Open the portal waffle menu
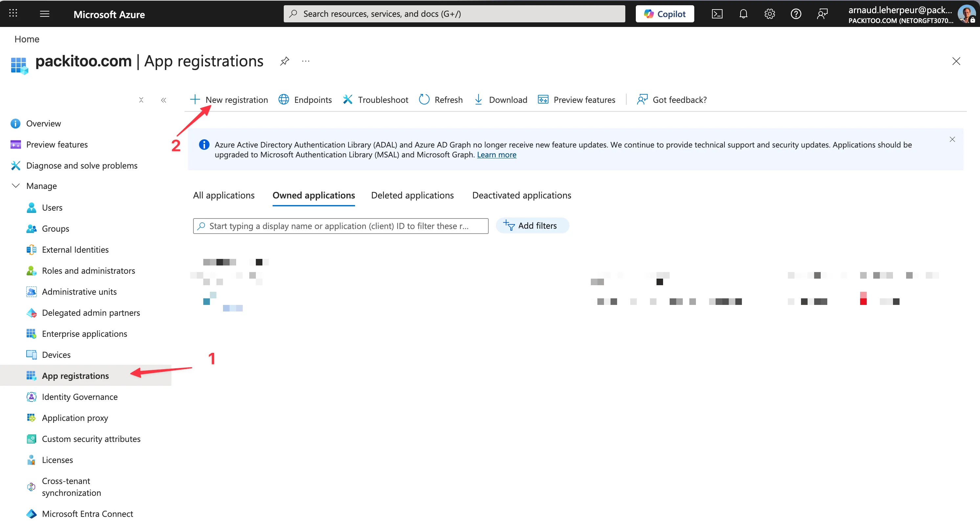The image size is (980, 529). click(x=13, y=13)
